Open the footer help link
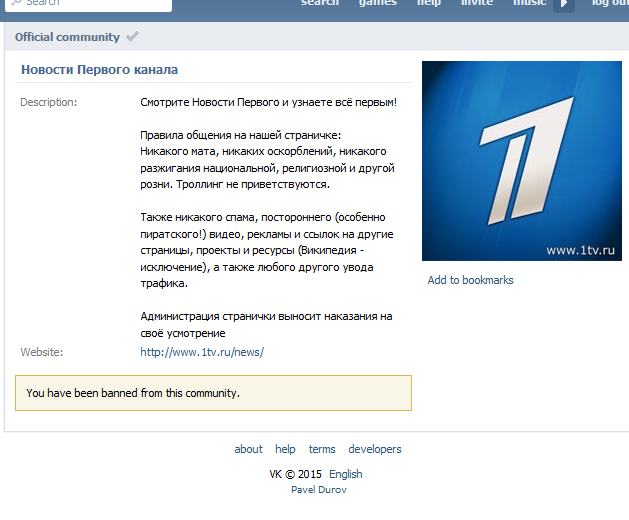The image size is (629, 520). 285,449
